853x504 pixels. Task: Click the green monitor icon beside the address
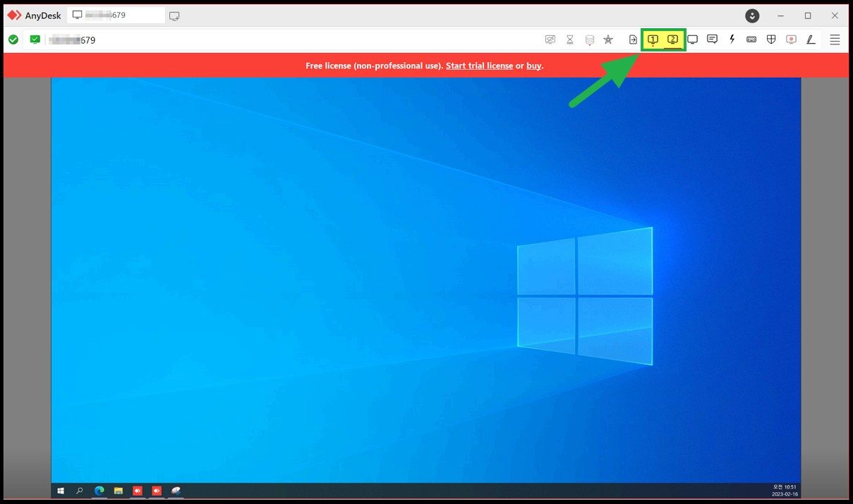coord(35,40)
